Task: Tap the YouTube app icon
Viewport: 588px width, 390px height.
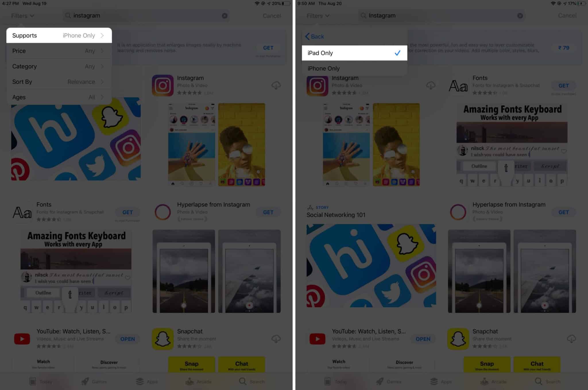Action: point(22,339)
